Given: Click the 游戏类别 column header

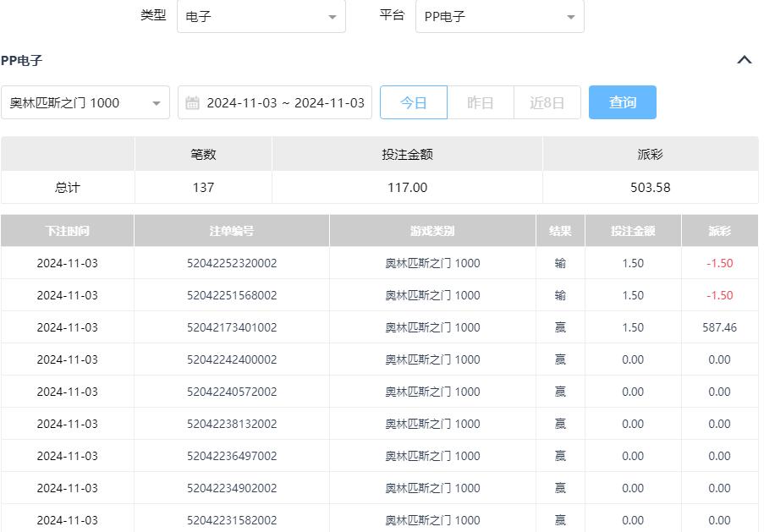Looking at the screenshot, I should point(431,231).
